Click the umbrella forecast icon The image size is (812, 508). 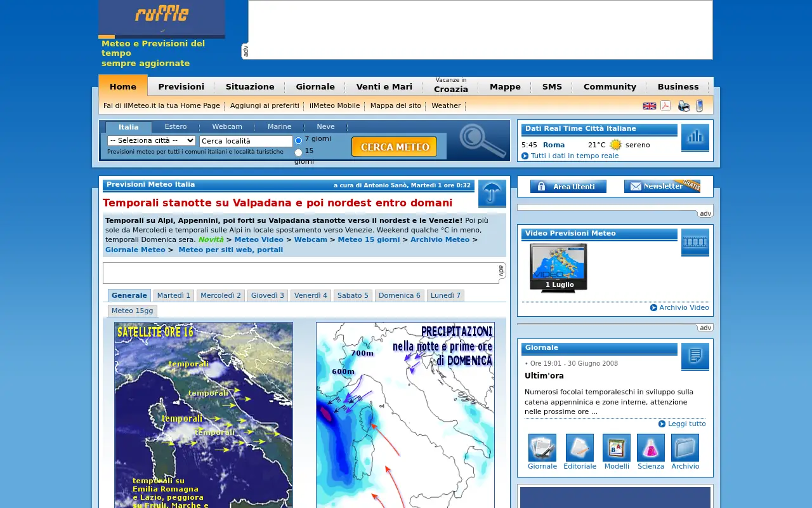[492, 193]
